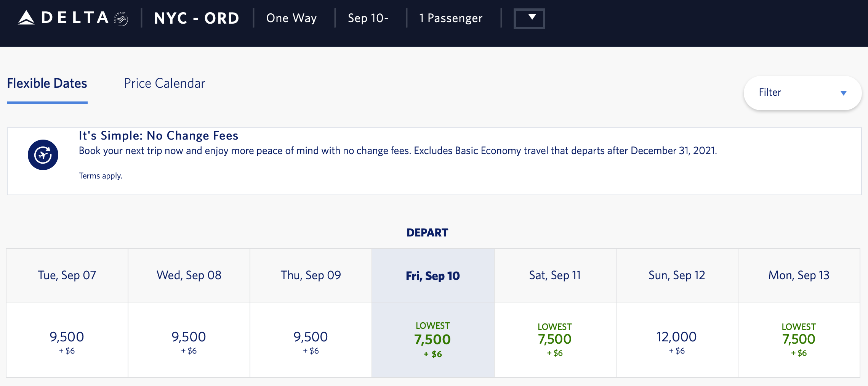Select Sat, Sep 11 lowest fare 7,500
Viewport: 868px width, 386px height.
click(555, 340)
